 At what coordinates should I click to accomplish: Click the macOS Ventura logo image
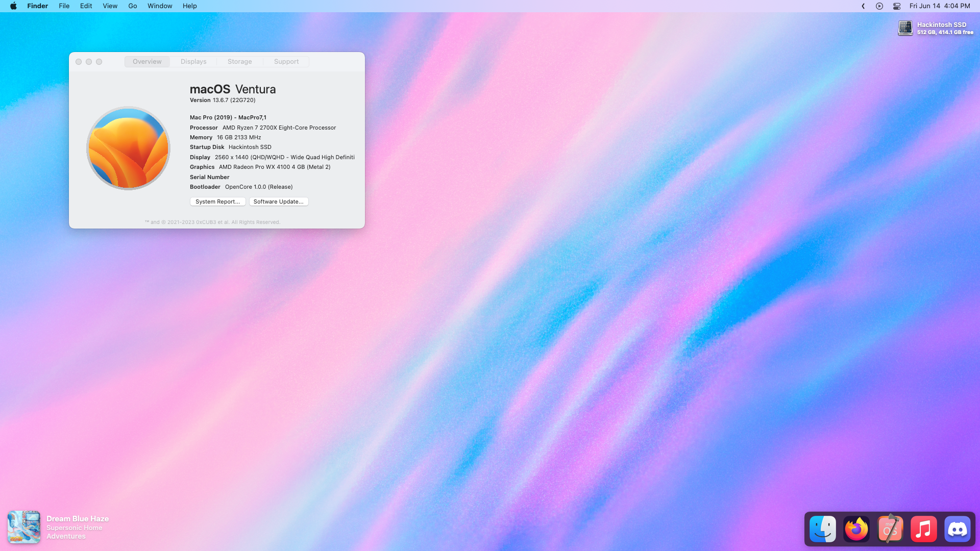click(128, 148)
